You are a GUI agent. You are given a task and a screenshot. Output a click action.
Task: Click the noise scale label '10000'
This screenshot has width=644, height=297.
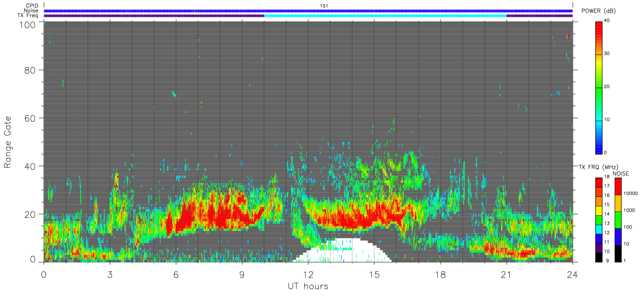click(x=630, y=194)
